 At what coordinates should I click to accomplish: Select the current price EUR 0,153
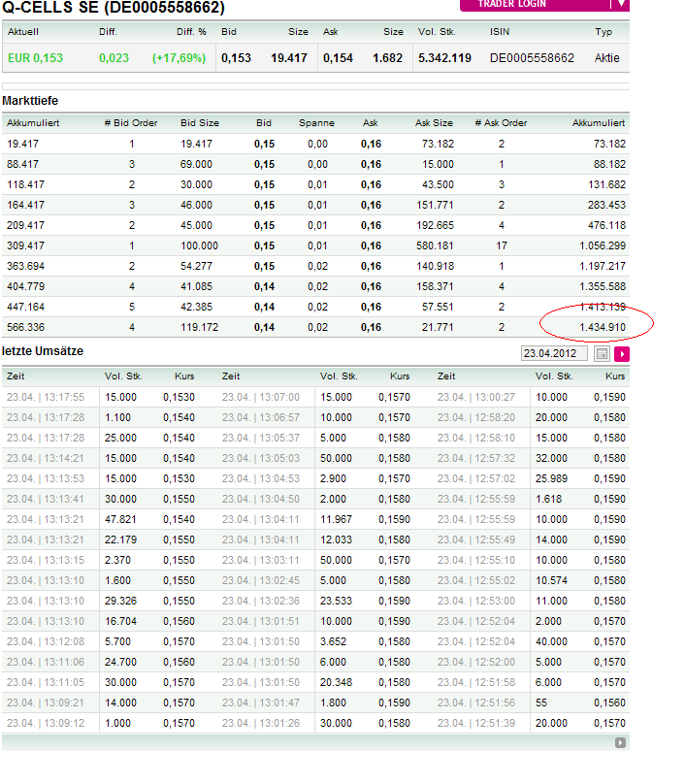click(x=35, y=58)
